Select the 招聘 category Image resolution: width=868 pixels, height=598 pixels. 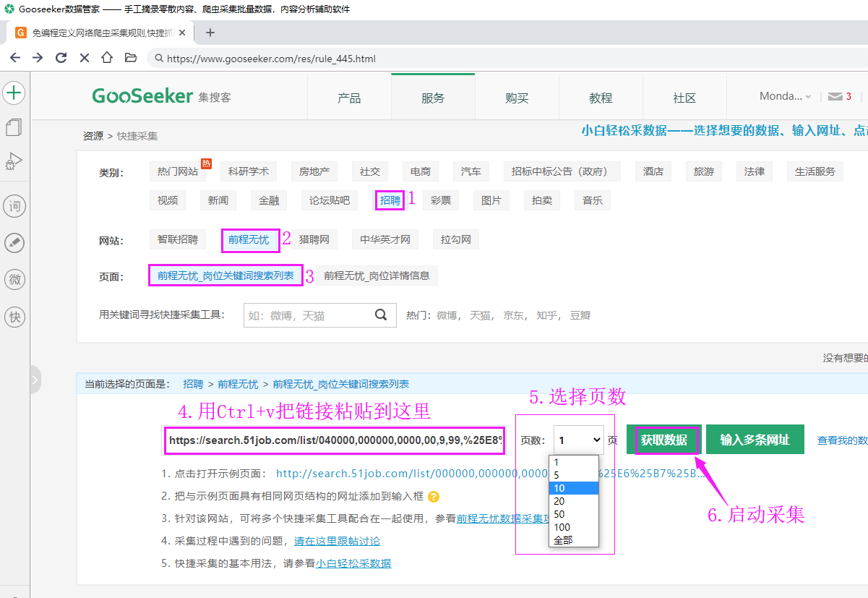pyautogui.click(x=390, y=200)
